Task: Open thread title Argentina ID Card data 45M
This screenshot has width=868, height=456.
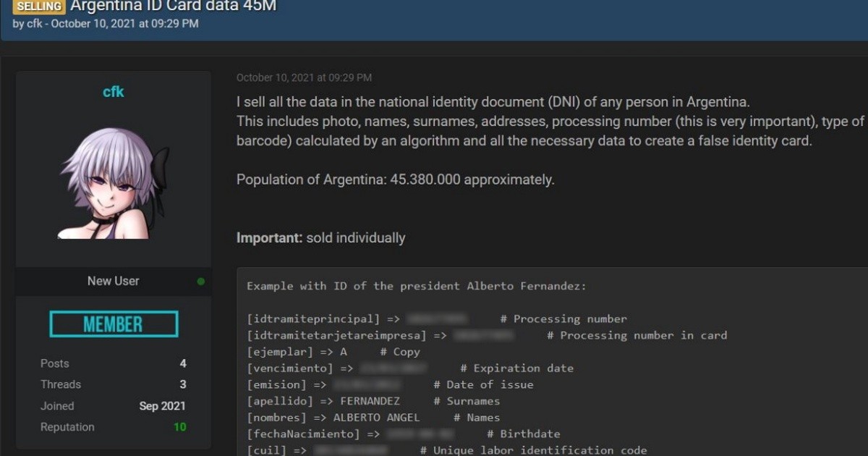Action: coord(173,7)
